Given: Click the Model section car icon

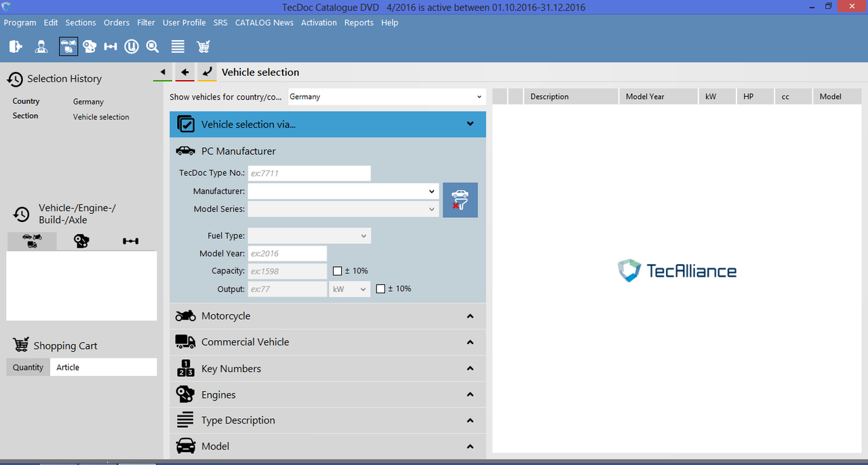Looking at the screenshot, I should pos(185,446).
